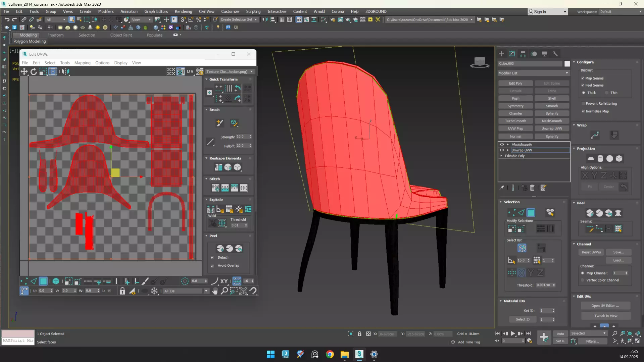This screenshot has height=362, width=644.
Task: Click the remove modifier trash icon
Action: (532, 188)
